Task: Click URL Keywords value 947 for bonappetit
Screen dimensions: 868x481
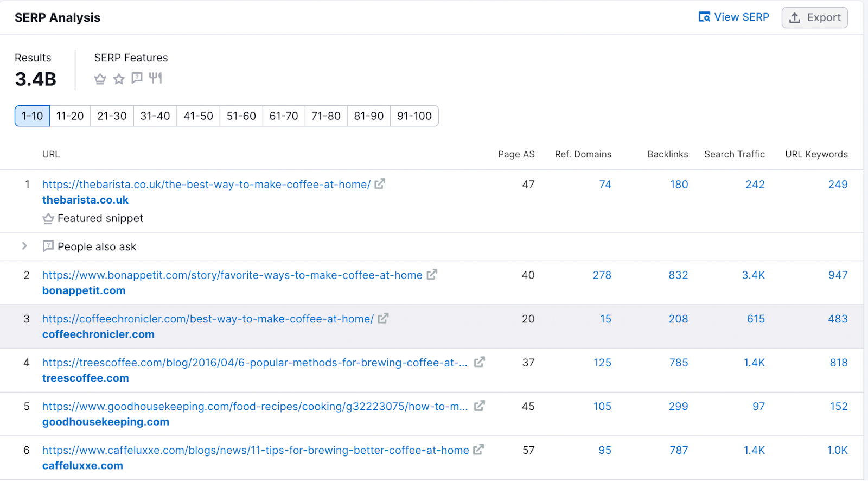Action: pyautogui.click(x=838, y=275)
